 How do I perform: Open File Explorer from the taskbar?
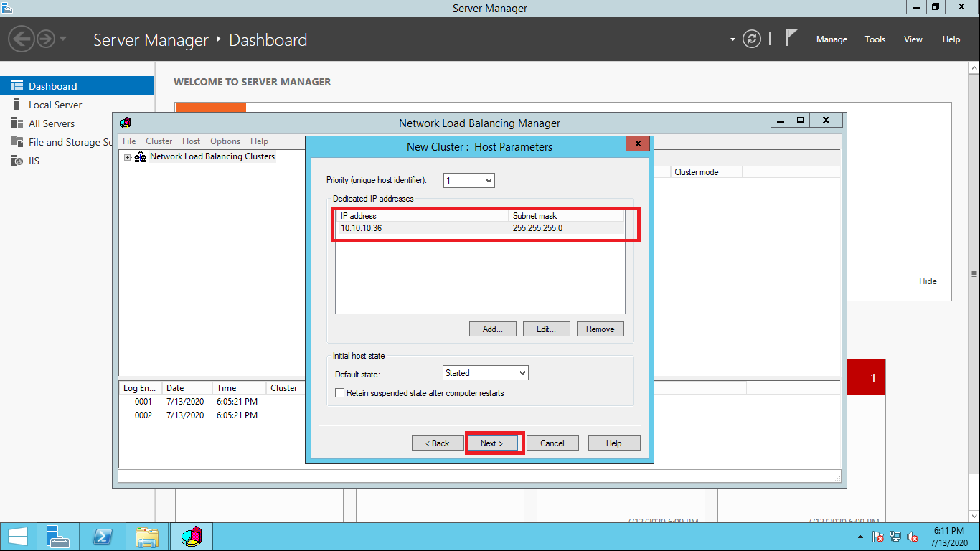pos(147,537)
